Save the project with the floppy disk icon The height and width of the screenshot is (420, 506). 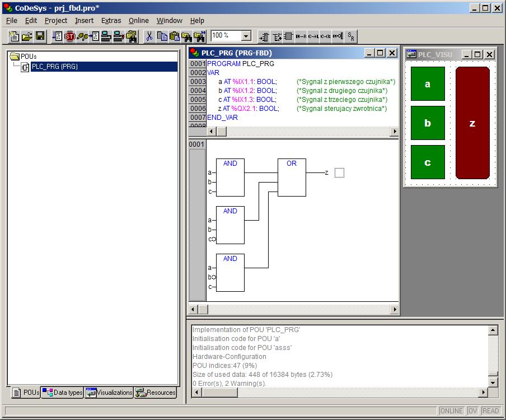point(40,36)
